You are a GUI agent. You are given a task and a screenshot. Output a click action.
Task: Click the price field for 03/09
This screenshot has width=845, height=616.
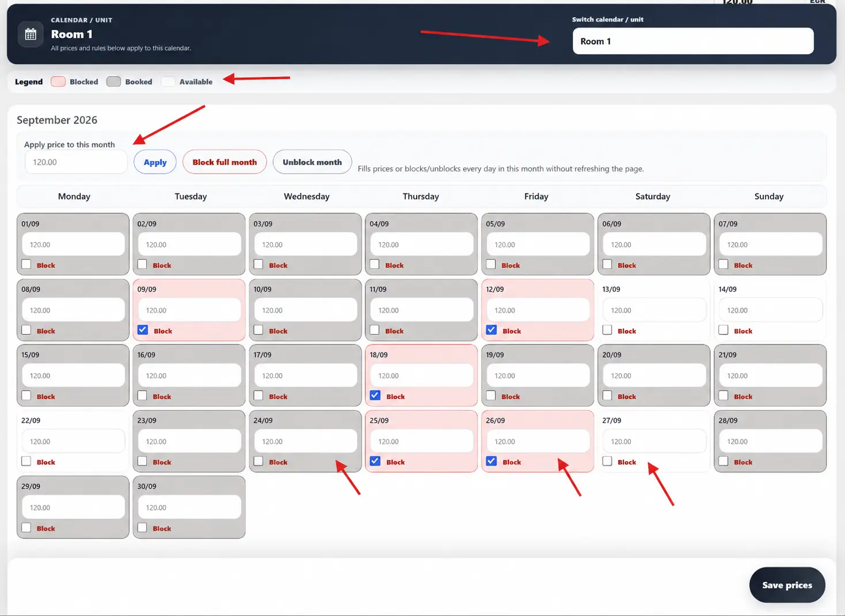[x=306, y=244]
